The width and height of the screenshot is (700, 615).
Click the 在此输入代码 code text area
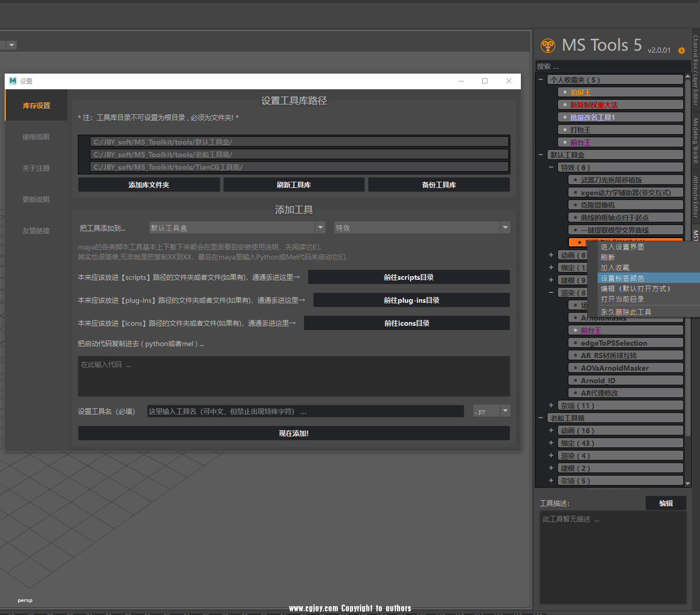coord(294,376)
